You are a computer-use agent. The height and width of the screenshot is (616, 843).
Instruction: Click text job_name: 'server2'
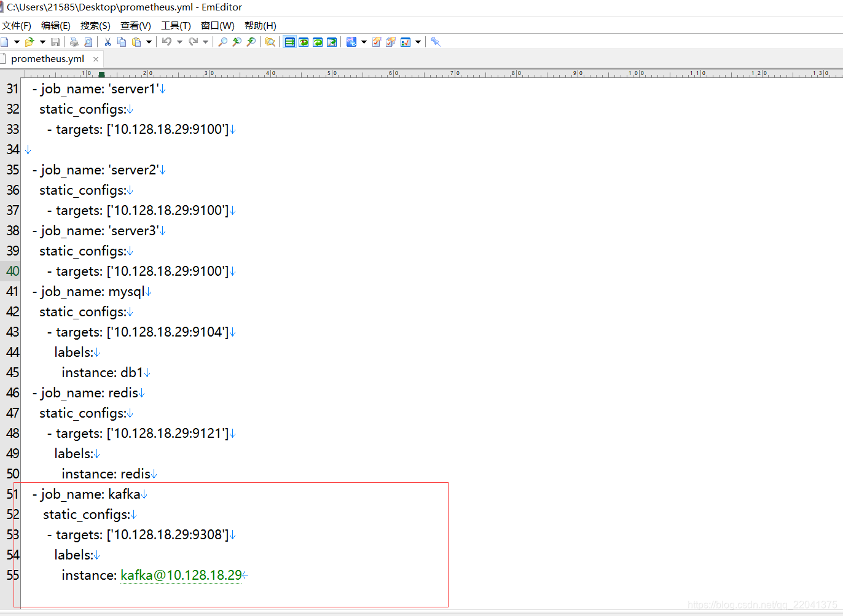100,170
